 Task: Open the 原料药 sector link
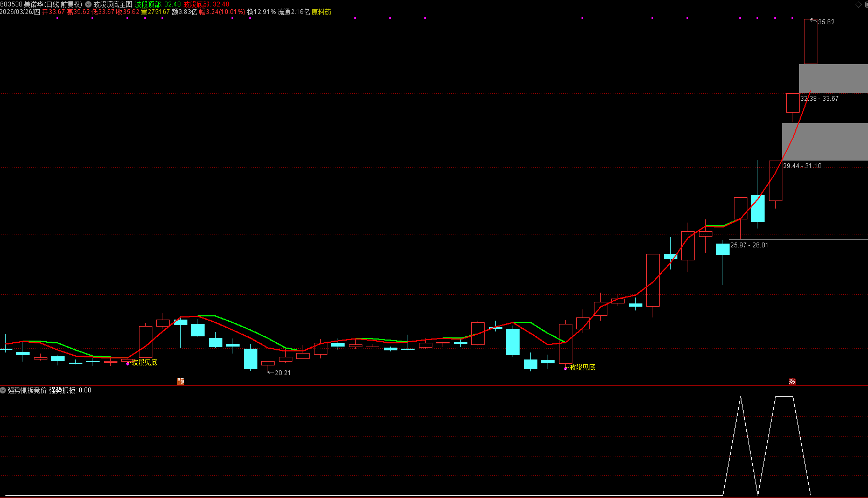click(x=321, y=12)
